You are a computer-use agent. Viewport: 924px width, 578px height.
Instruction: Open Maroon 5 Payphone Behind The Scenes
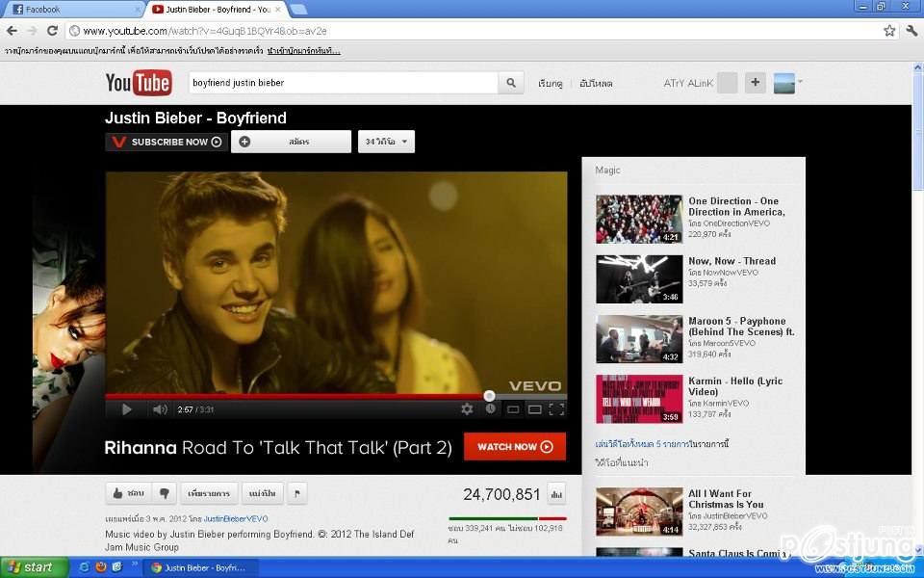tap(741, 327)
